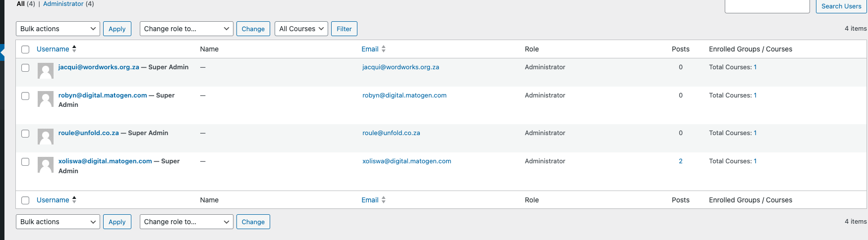Focus the user search input field

point(767,6)
